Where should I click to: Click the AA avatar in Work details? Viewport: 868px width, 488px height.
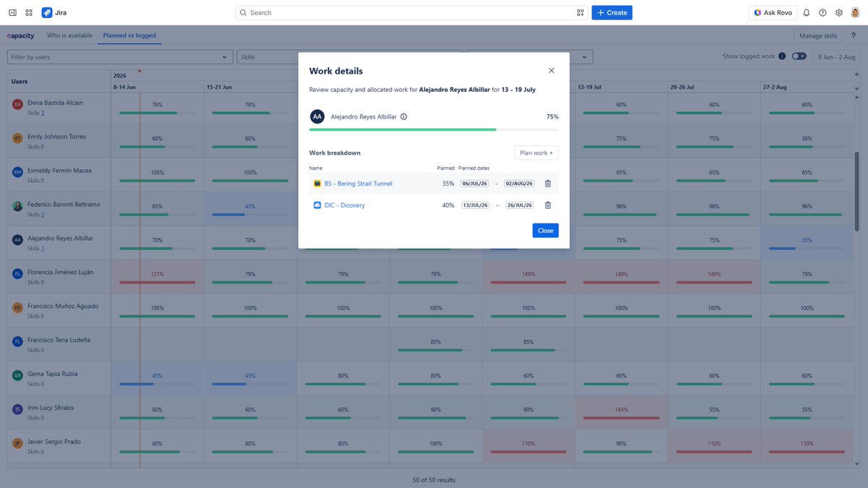tap(317, 116)
